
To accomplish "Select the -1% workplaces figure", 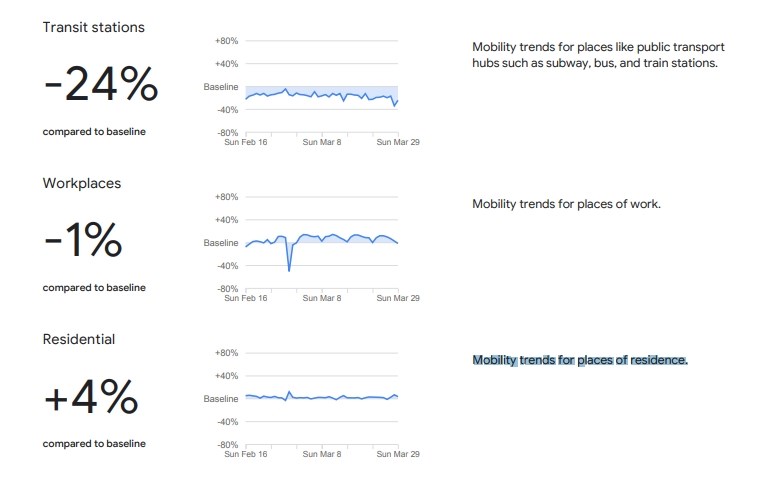I will point(83,240).
